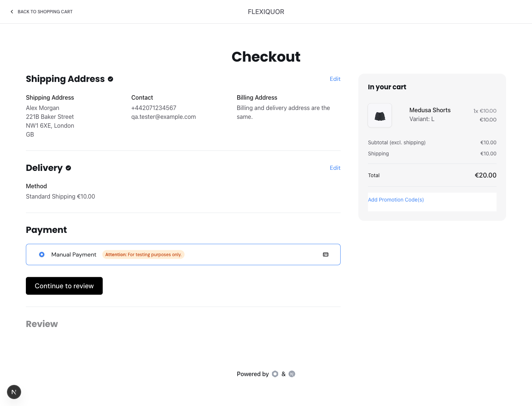Click the name Alex Morgan
The height and width of the screenshot is (406, 532).
click(42, 108)
